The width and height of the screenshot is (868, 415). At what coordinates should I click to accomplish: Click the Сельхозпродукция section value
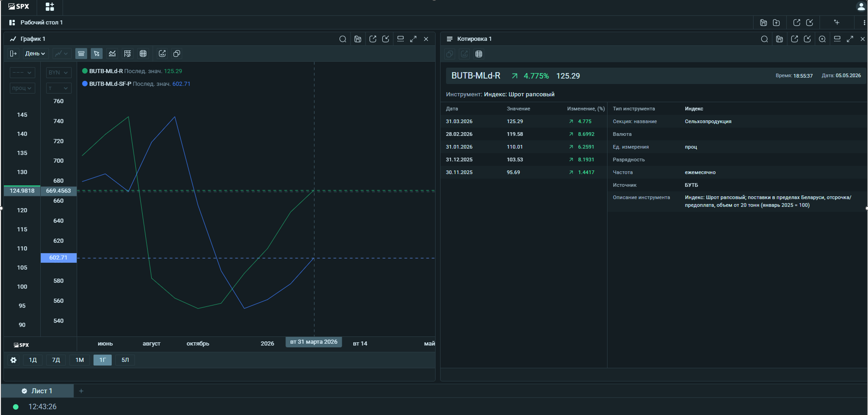708,122
